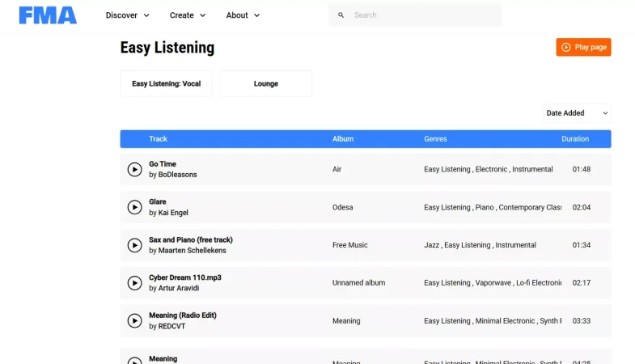This screenshot has width=635, height=364.
Task: Open the About dropdown
Action: click(x=243, y=15)
